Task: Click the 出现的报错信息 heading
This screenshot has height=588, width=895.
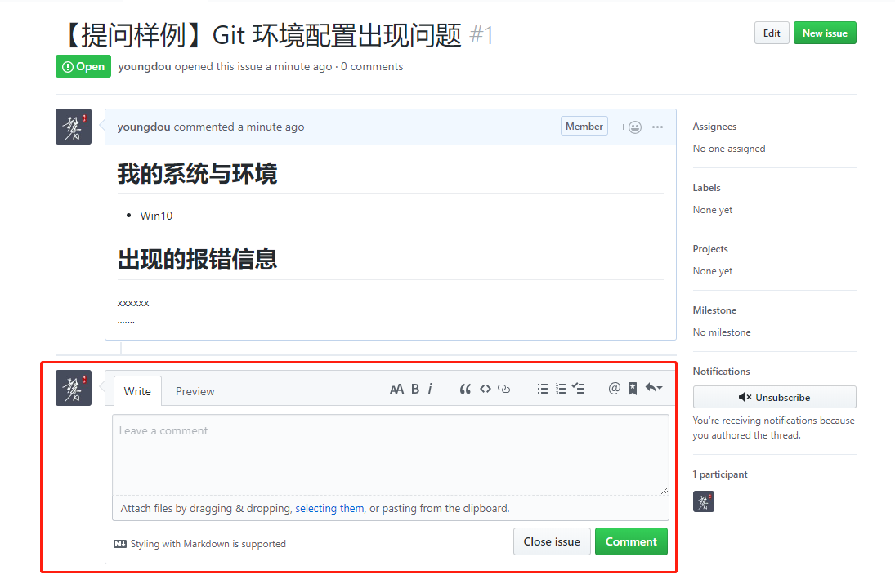Action: pos(198,260)
